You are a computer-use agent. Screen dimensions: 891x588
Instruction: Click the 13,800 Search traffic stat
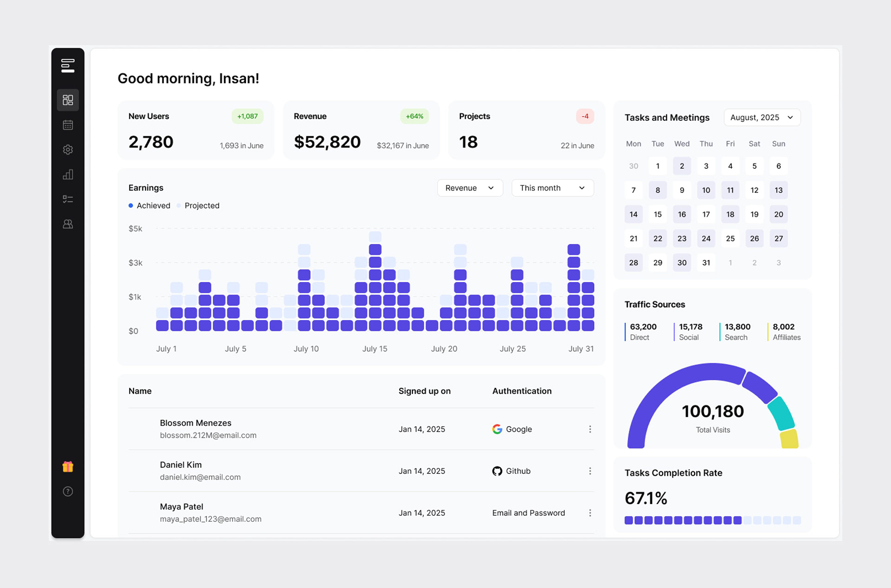pos(735,332)
